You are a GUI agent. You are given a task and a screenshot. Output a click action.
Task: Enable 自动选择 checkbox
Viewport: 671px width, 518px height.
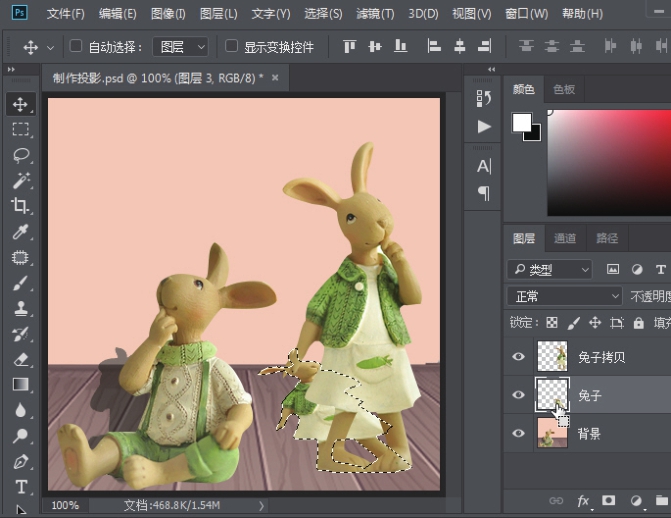click(76, 46)
